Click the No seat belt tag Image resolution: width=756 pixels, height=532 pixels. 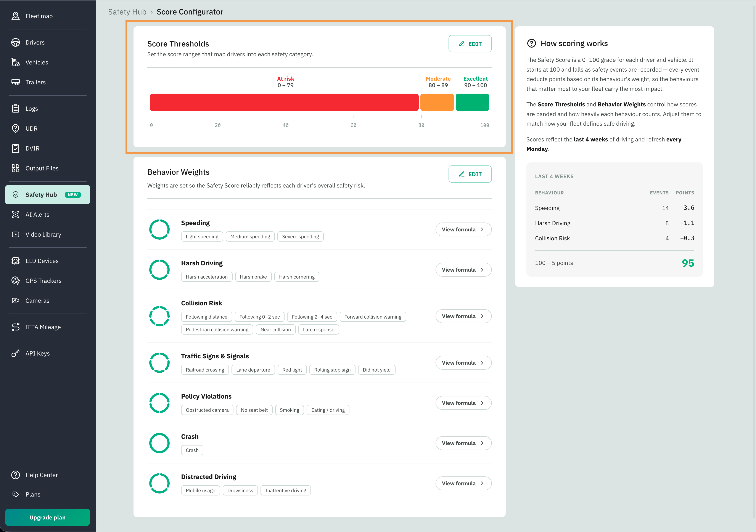[x=254, y=410]
